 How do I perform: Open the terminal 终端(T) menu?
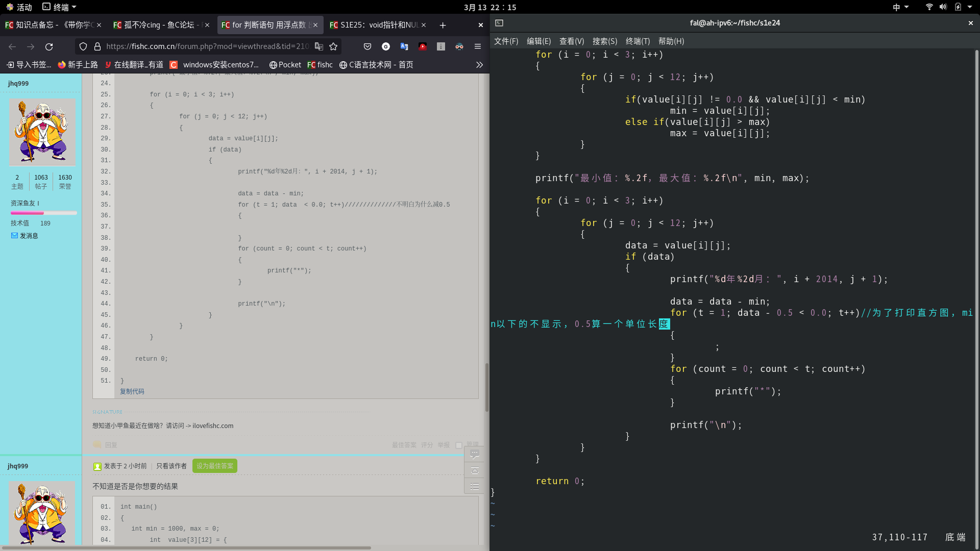[638, 41]
